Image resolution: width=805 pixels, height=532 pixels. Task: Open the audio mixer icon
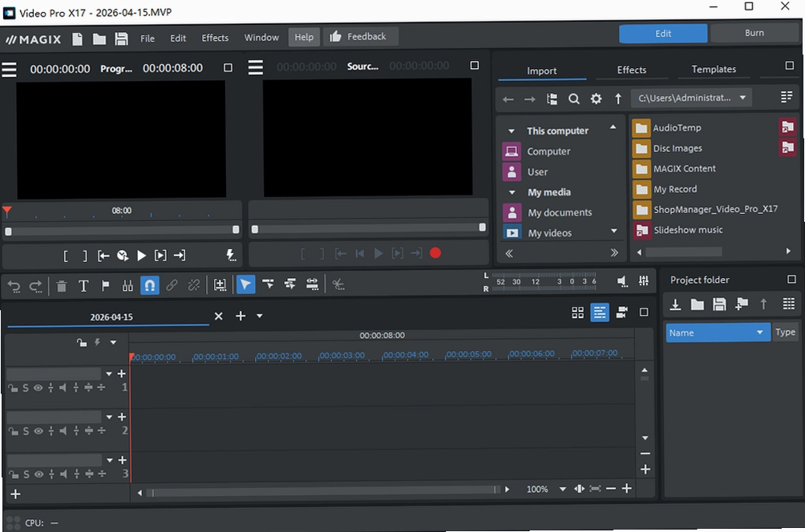pos(643,280)
